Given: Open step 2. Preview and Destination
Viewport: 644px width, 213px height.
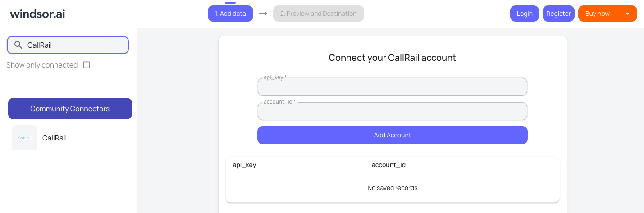Looking at the screenshot, I should coord(318,14).
